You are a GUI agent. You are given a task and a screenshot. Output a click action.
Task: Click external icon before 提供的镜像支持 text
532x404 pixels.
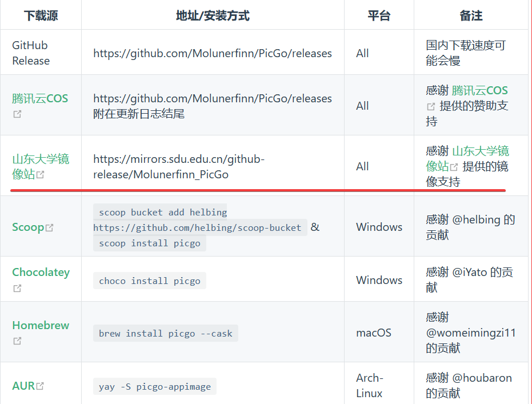(x=454, y=167)
